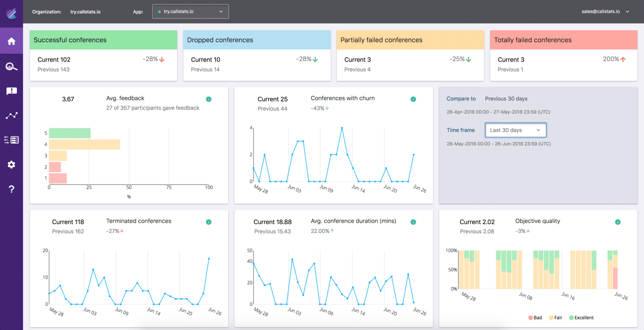Click the Dropped conferences card header
Screen dimensions: 644x330
click(x=257, y=40)
